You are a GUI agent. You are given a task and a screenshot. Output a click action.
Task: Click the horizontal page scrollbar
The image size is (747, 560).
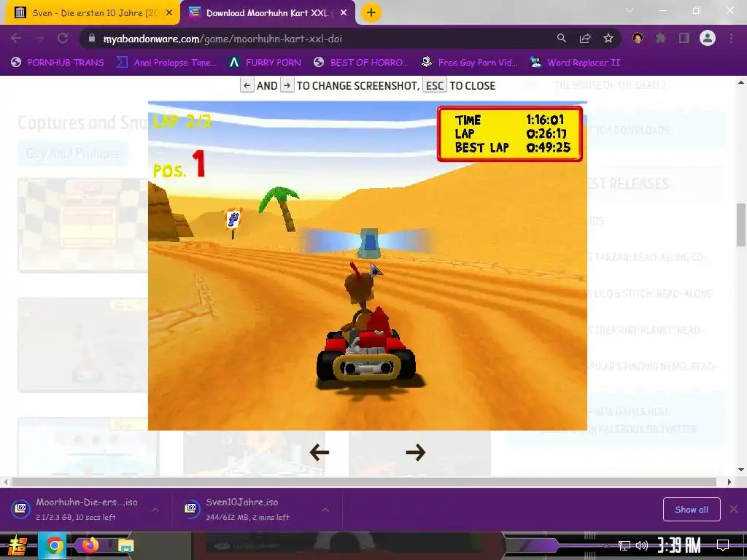[363, 482]
